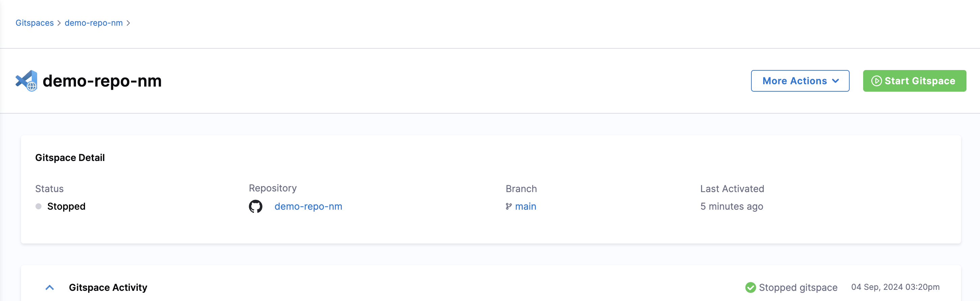
Task: Click the green check icon by Stopped gitspace
Action: 750,287
